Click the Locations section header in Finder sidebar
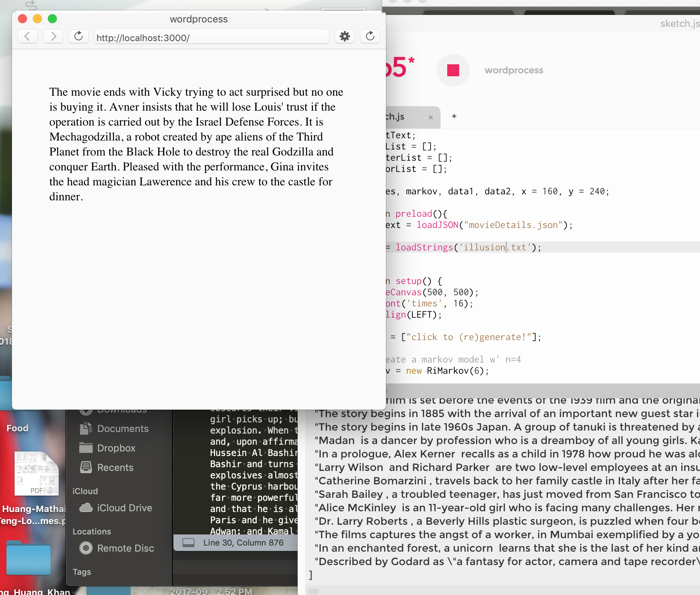This screenshot has height=595, width=700. 92,531
